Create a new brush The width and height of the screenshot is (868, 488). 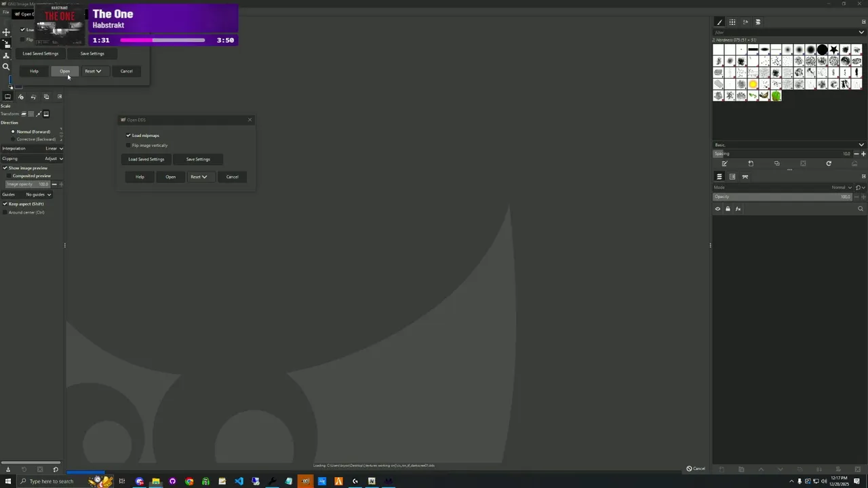(751, 163)
